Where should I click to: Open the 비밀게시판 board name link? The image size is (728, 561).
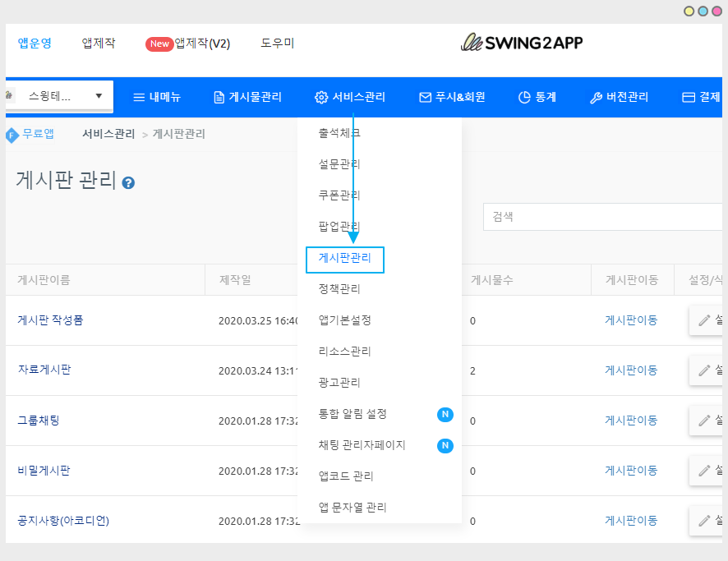[x=44, y=471]
